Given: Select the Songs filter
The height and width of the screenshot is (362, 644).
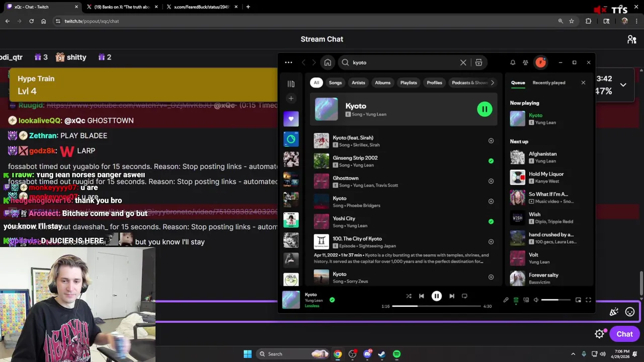Looking at the screenshot, I should pyautogui.click(x=335, y=82).
